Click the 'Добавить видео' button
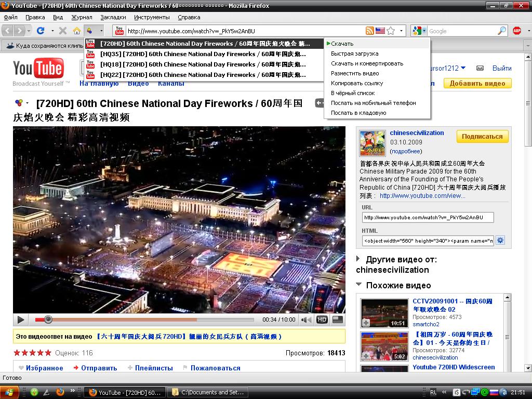The image size is (532, 399). click(x=477, y=83)
